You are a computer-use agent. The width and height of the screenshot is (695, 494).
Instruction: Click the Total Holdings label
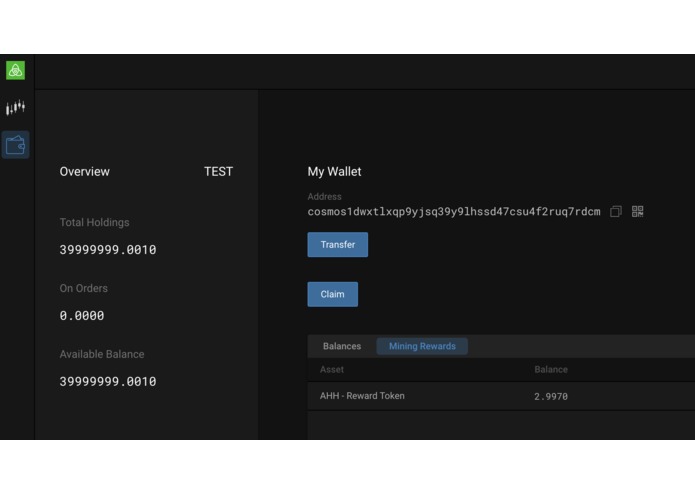94,222
